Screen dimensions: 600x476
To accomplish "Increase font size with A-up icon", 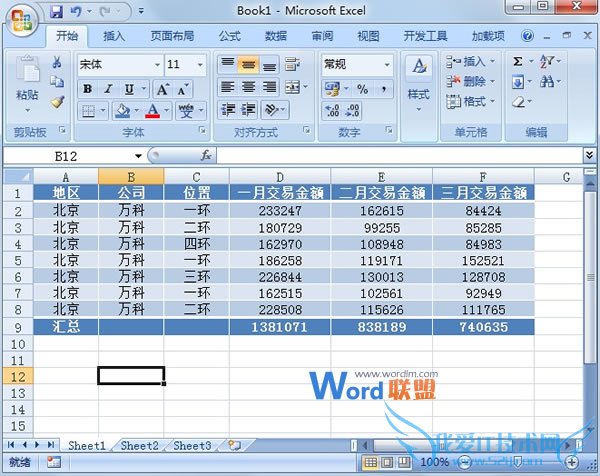I will tap(163, 89).
